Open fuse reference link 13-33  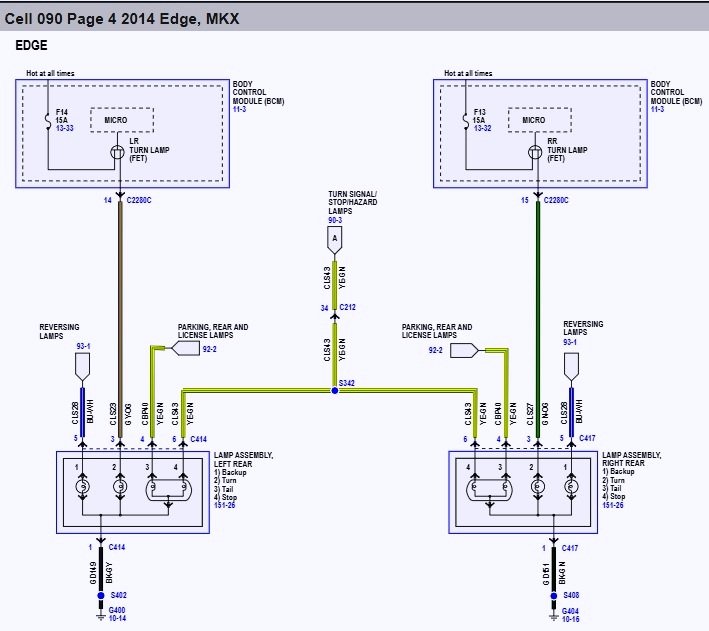click(x=65, y=128)
